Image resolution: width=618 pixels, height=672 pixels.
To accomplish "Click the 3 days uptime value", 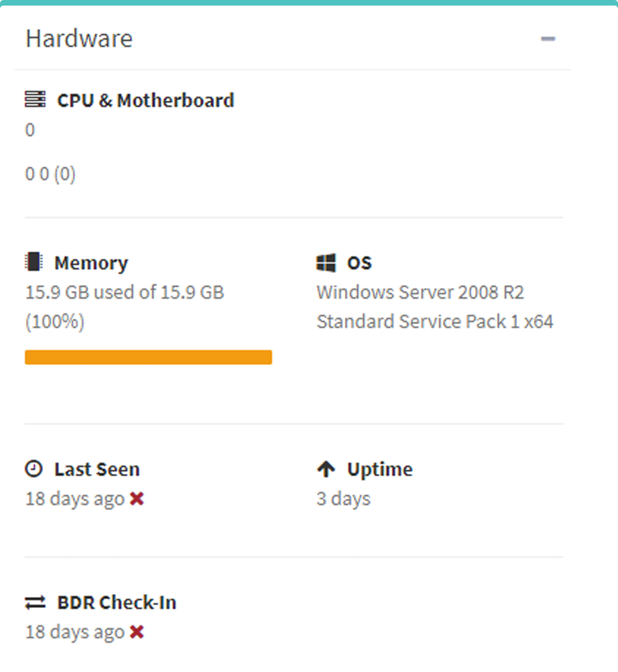I will [x=344, y=499].
